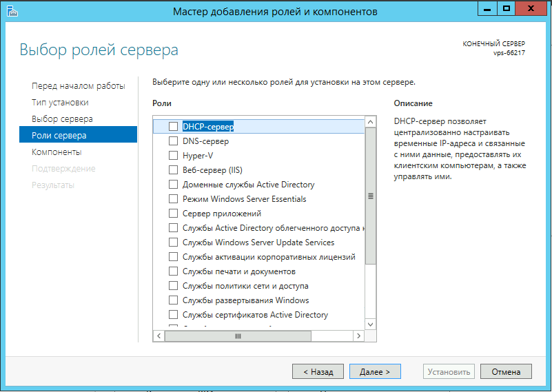Check Доменные службы Active Directory
The image size is (552, 392).
click(173, 185)
